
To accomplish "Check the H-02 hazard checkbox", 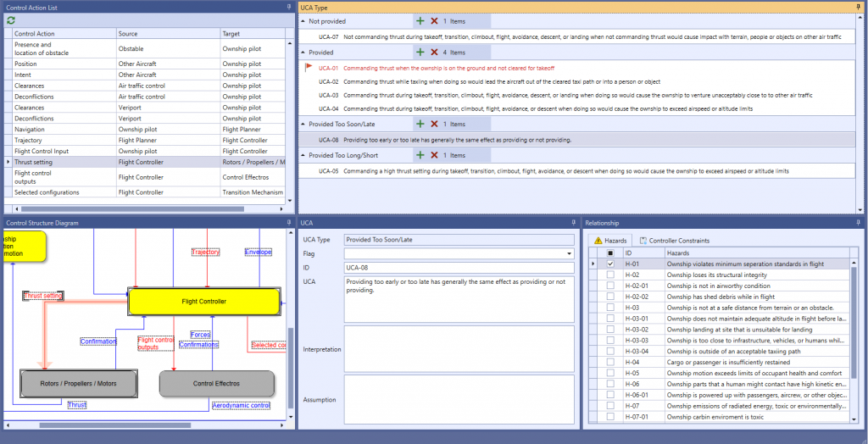I will pos(610,275).
